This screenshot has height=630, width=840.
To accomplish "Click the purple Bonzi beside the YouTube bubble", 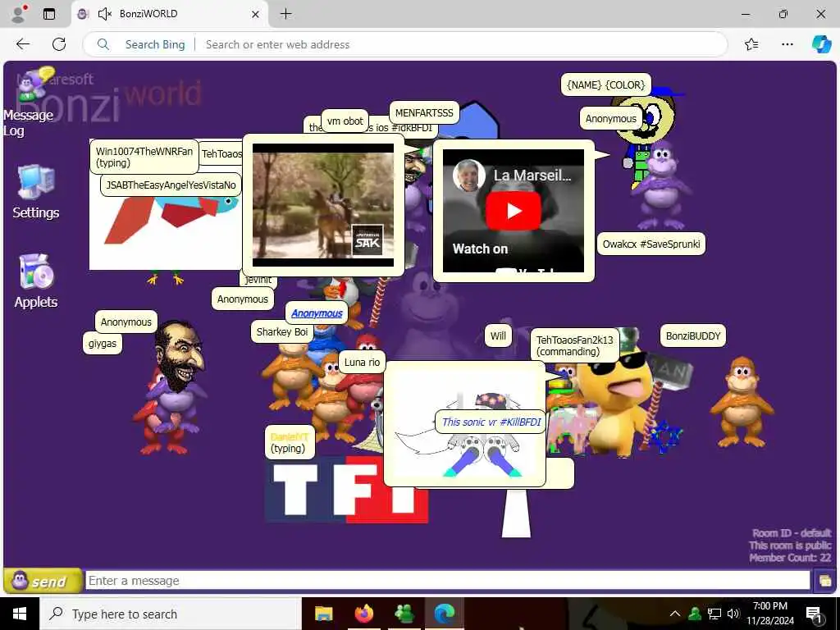I will coord(662,185).
